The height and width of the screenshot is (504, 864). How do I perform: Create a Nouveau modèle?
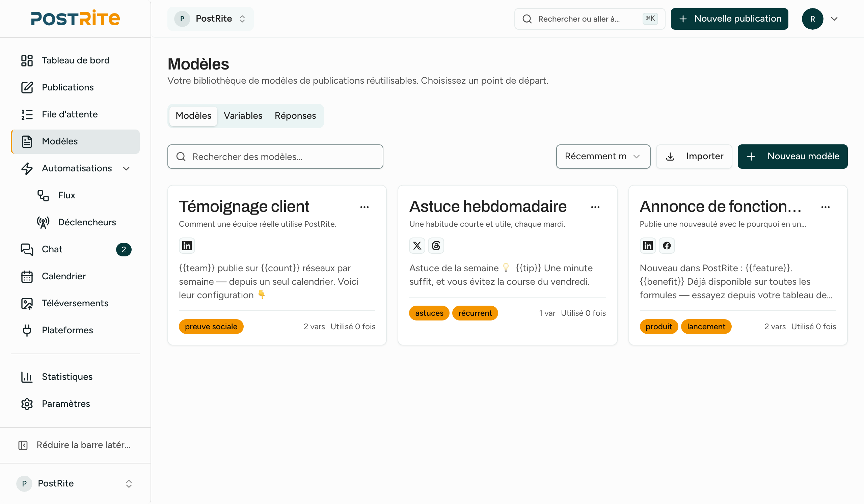click(793, 157)
